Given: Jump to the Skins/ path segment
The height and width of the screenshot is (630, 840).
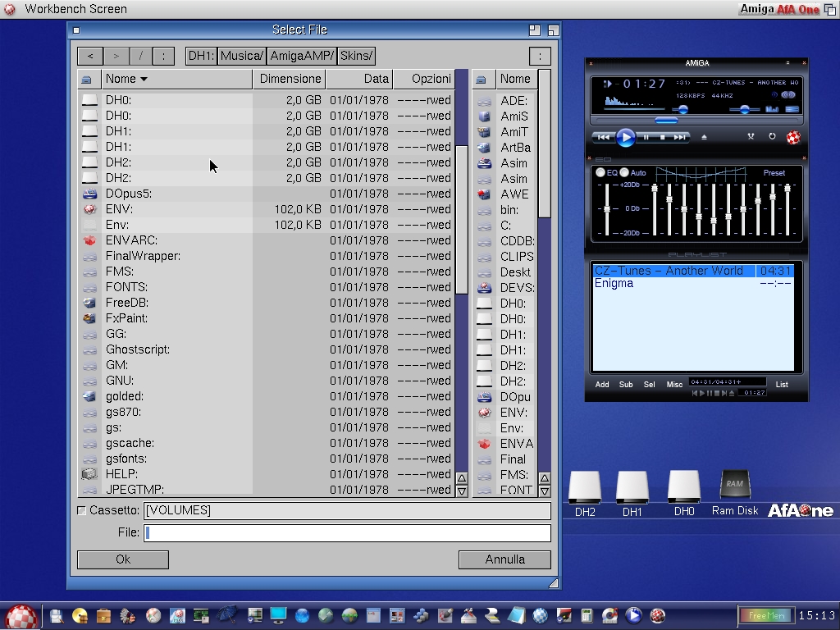Looking at the screenshot, I should point(356,56).
